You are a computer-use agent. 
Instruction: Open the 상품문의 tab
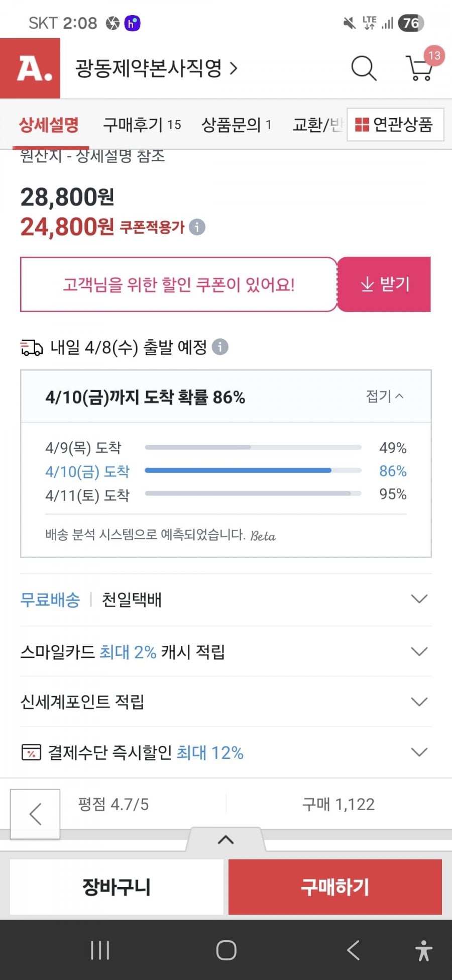[236, 125]
